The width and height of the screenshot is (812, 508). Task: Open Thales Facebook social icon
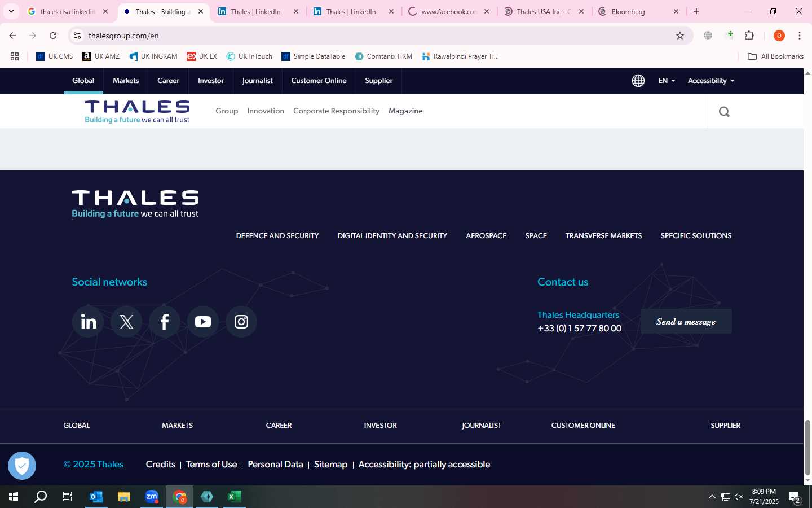click(x=165, y=322)
